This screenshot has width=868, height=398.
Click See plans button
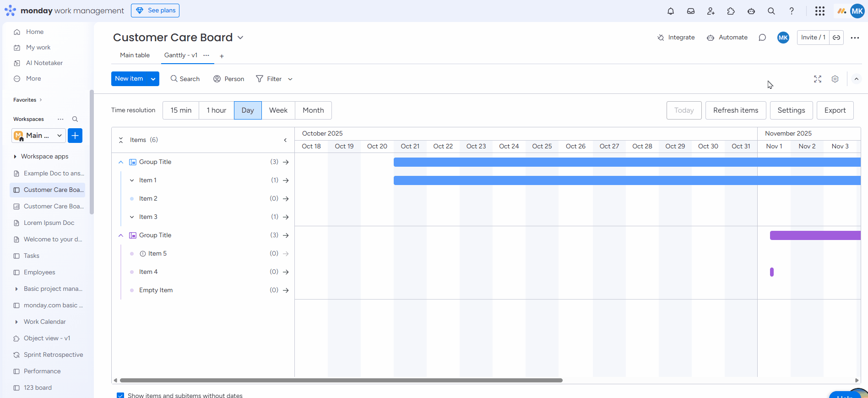pos(155,11)
